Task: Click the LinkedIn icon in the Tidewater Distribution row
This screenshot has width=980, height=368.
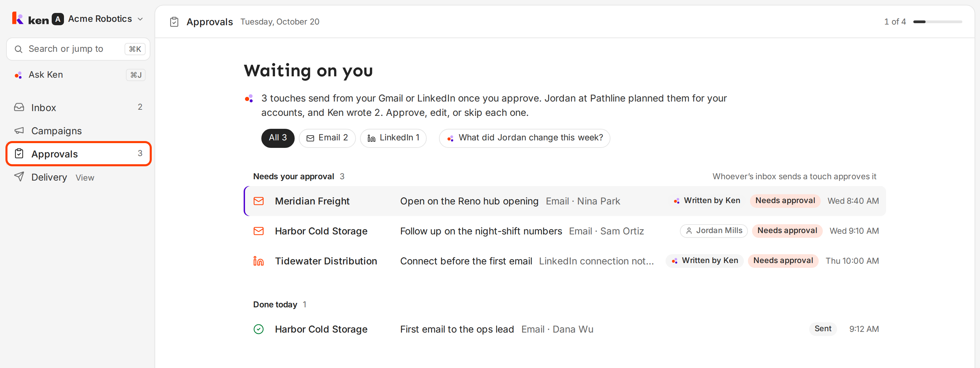Action: [x=259, y=261]
